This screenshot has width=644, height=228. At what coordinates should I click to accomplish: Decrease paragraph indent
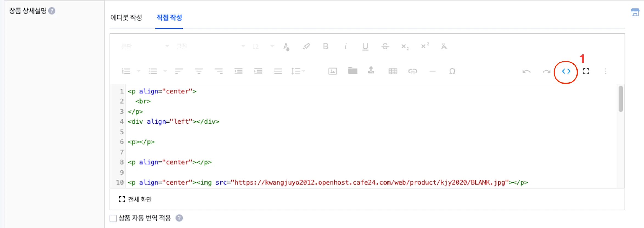238,71
